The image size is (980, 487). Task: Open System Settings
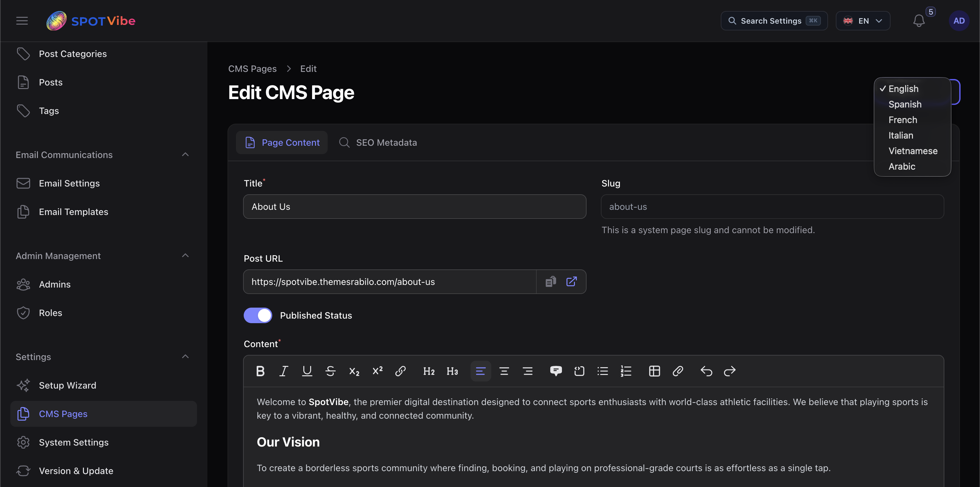point(103,443)
